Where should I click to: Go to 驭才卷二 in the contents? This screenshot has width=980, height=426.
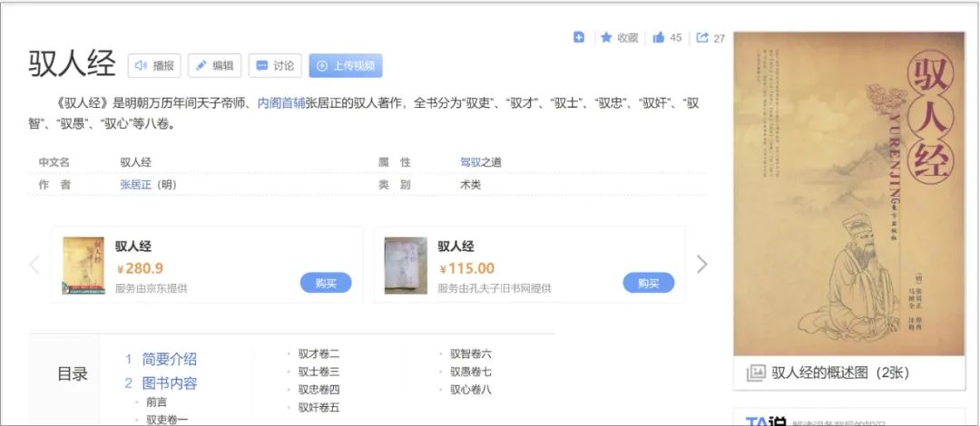tap(318, 354)
